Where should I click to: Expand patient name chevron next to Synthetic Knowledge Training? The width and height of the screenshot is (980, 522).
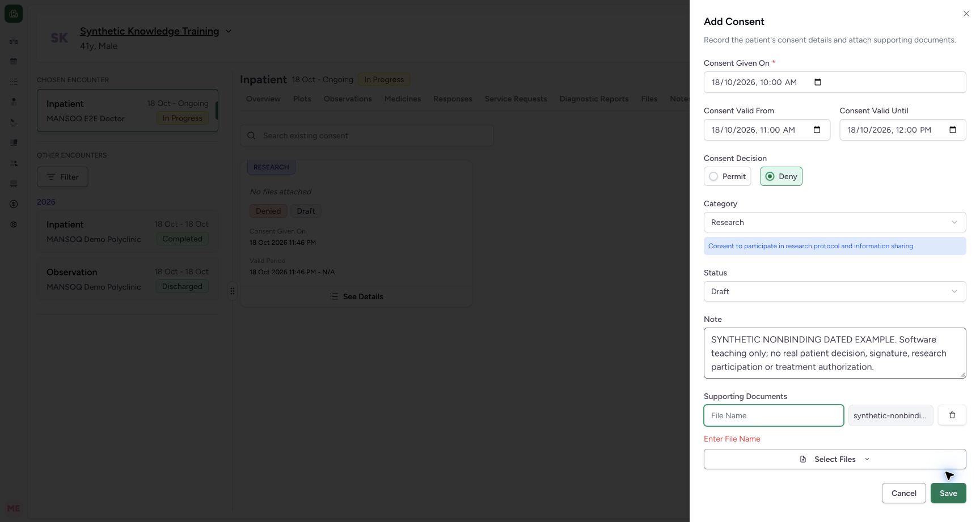pos(229,31)
